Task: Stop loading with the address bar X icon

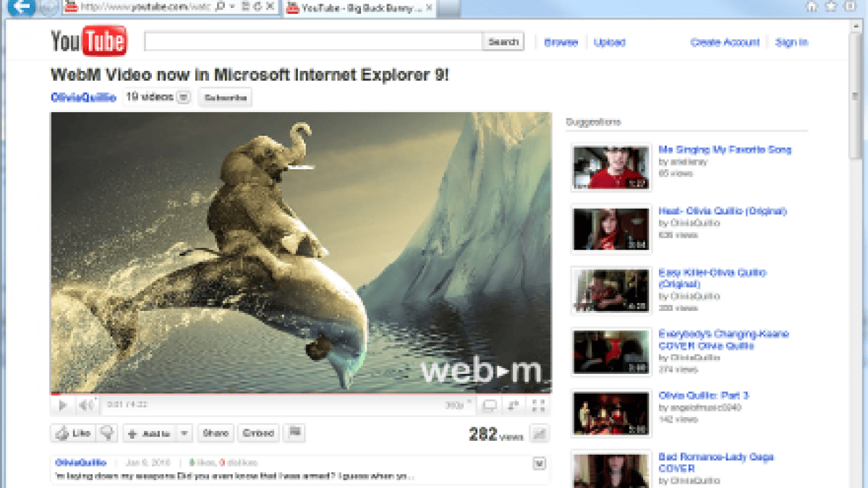Action: [x=271, y=7]
